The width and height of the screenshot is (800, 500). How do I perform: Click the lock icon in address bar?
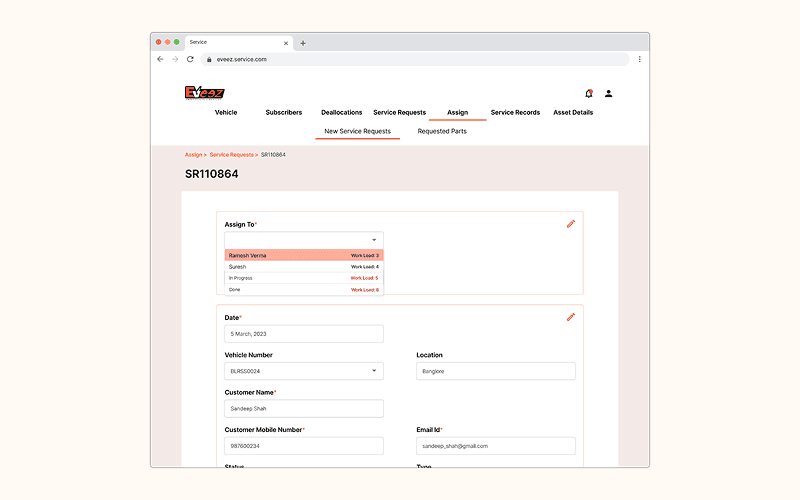pos(209,60)
